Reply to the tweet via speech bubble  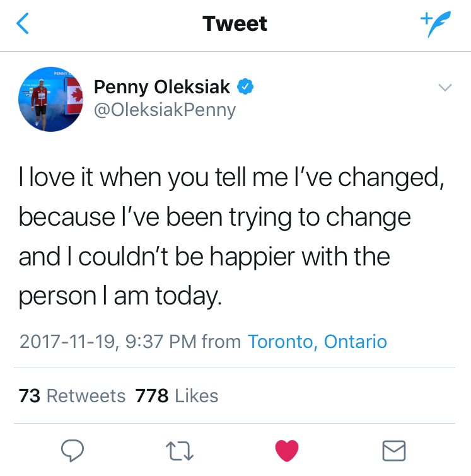(73, 450)
